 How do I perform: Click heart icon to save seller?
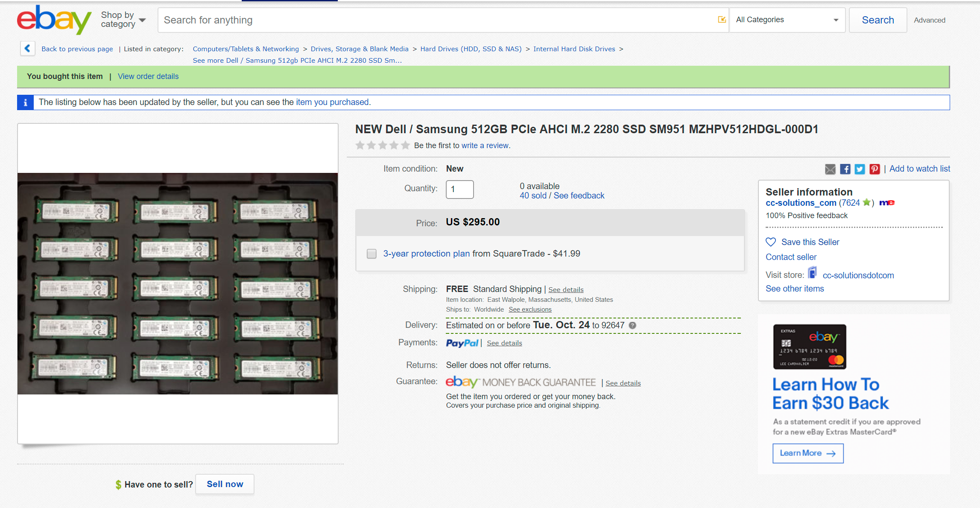[x=770, y=242]
